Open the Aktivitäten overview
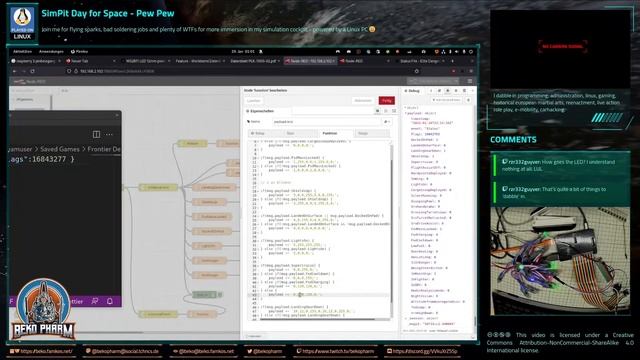The width and height of the screenshot is (640, 360). click(22, 51)
